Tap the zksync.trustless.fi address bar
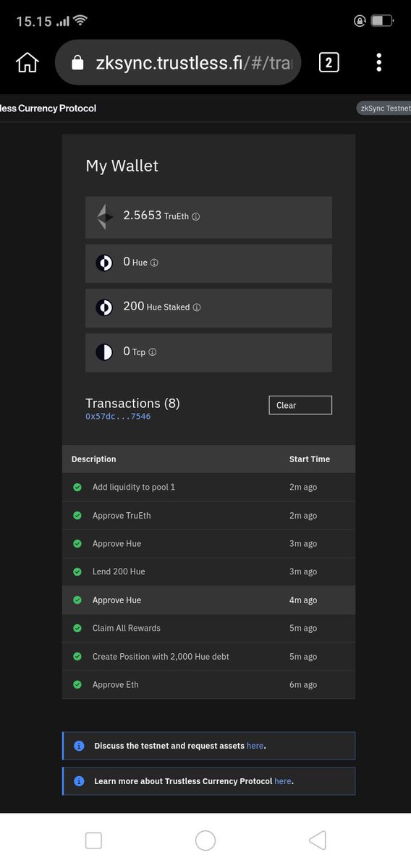The width and height of the screenshot is (411, 868). coord(177,63)
